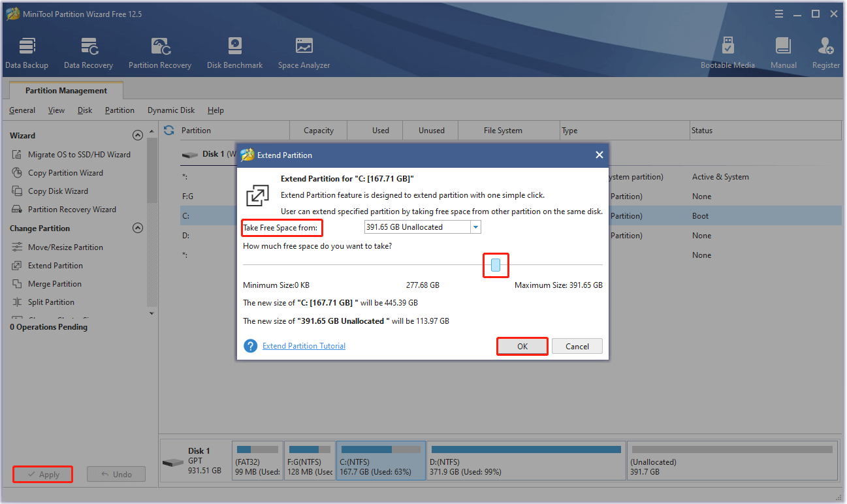
Task: Sort by the Capacity column header
Action: (x=319, y=131)
